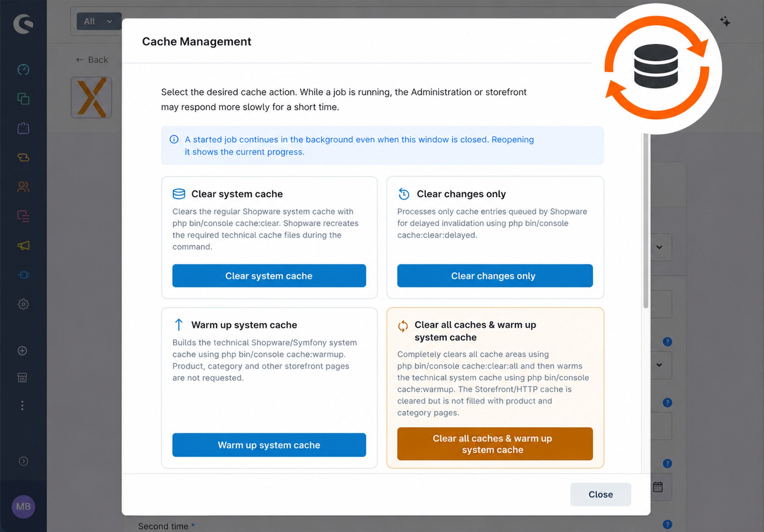
Task: Click the Clear changes only button
Action: 495,276
